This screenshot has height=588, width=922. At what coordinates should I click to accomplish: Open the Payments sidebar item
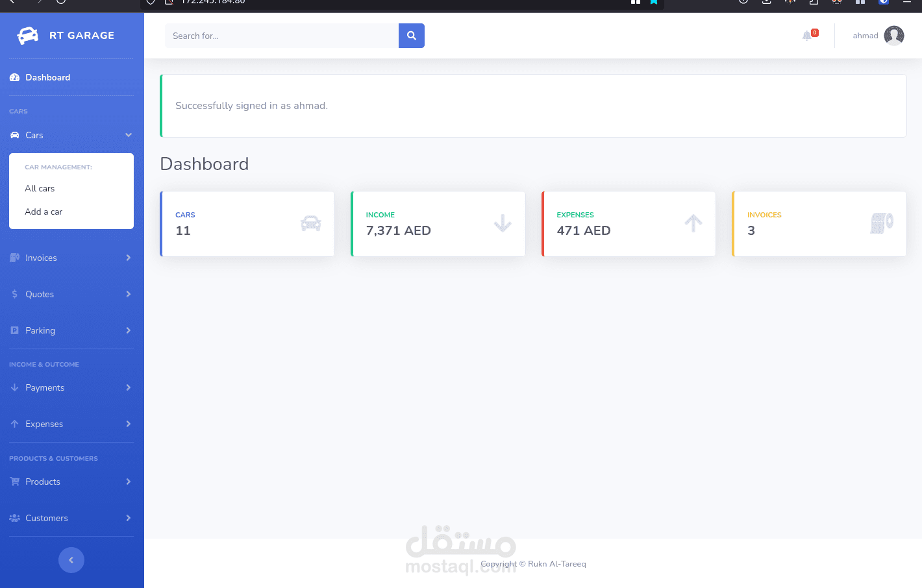[71, 387]
